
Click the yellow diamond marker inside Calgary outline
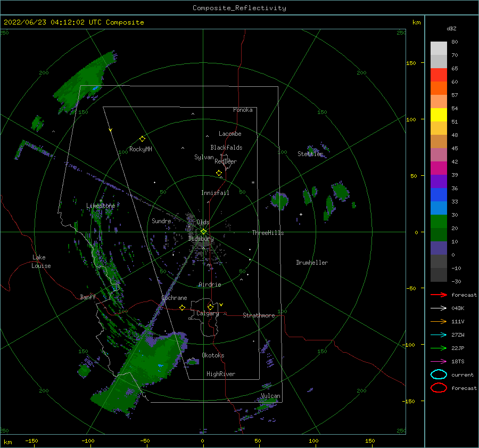210,307
